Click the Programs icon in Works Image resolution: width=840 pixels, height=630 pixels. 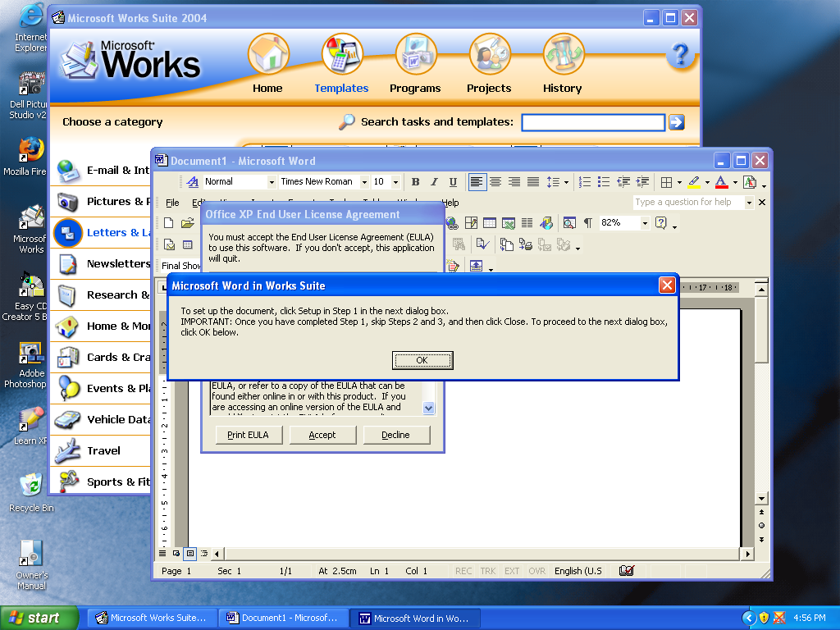[416, 53]
